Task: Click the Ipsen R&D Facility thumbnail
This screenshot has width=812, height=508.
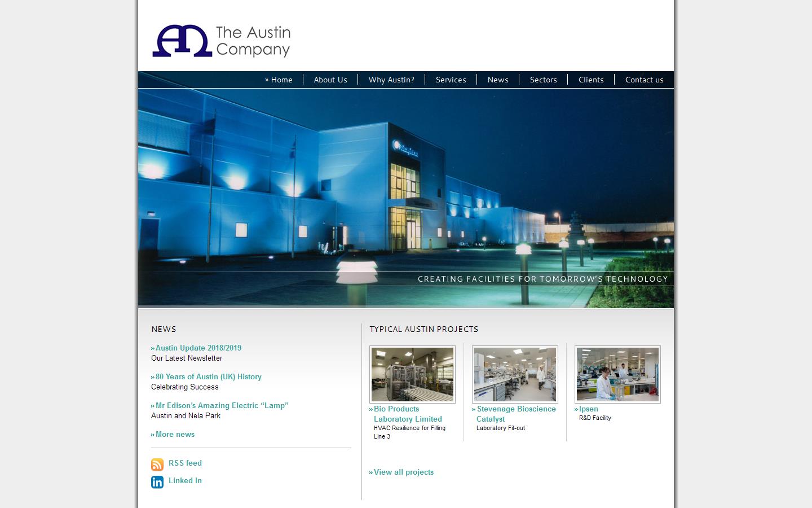Action: coord(617,374)
